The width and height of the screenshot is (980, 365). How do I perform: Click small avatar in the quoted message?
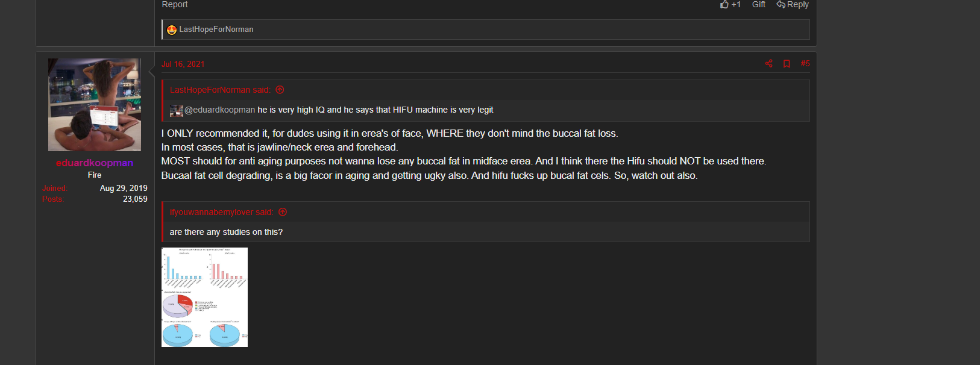(176, 110)
